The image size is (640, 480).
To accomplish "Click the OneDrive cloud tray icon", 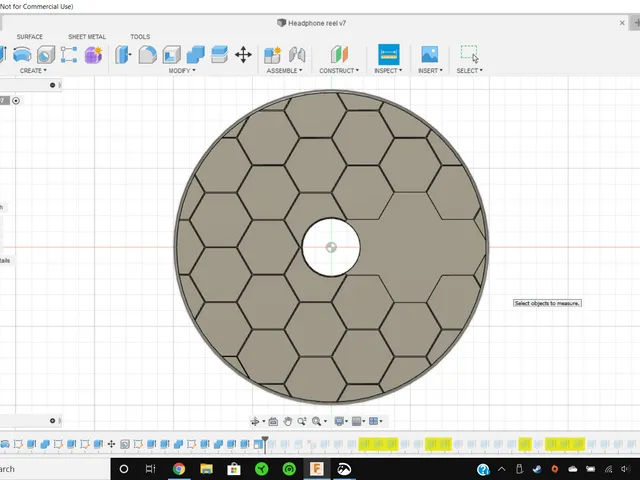I will click(573, 469).
